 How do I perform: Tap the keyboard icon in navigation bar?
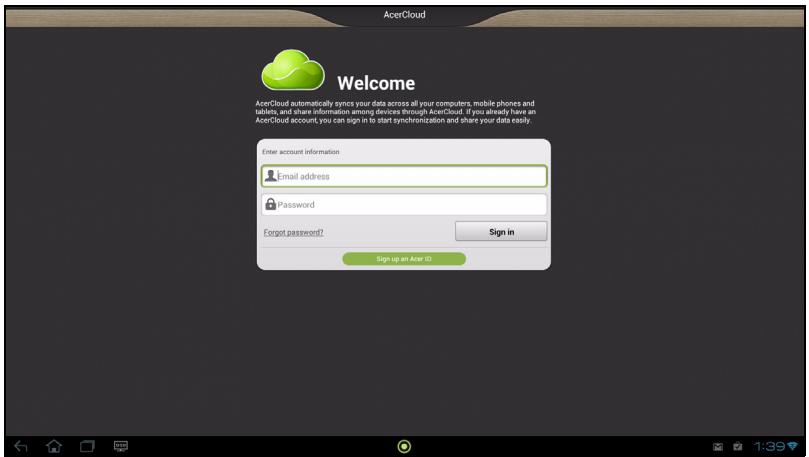pyautogui.click(x=121, y=446)
